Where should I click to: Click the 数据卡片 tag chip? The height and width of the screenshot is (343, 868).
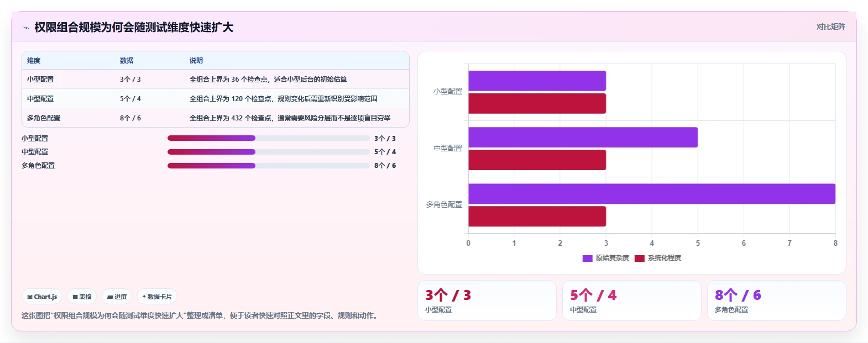[157, 297]
